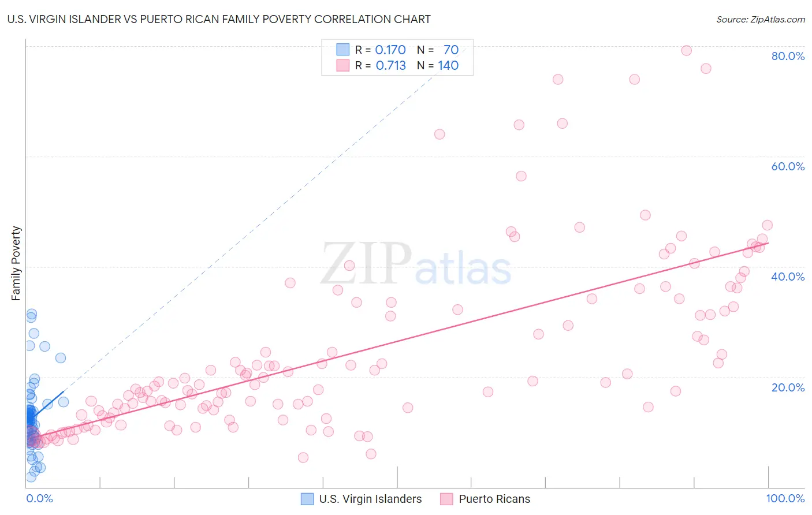Click the R value 0.170 in the stats box
The height and width of the screenshot is (515, 812).
point(390,50)
